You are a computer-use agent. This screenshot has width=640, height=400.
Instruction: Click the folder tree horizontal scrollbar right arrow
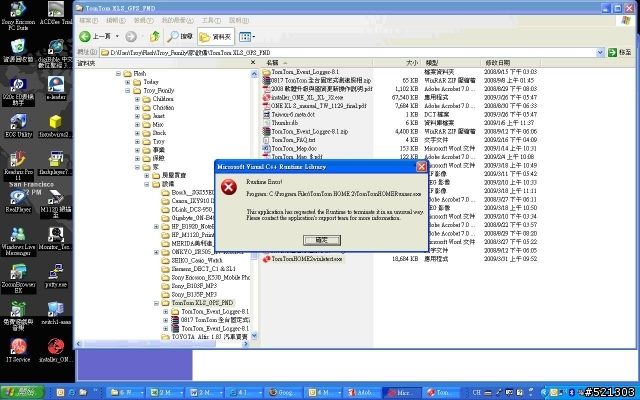coord(246,344)
